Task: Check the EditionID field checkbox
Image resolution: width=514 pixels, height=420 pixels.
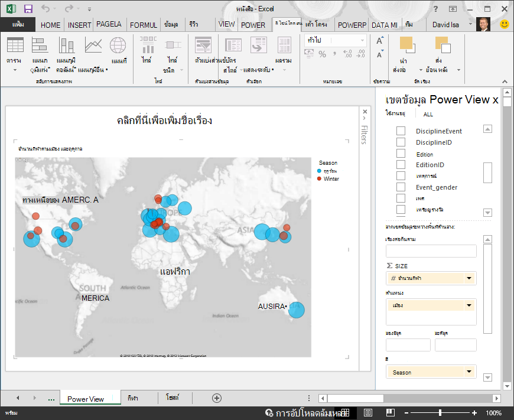Action: point(401,165)
